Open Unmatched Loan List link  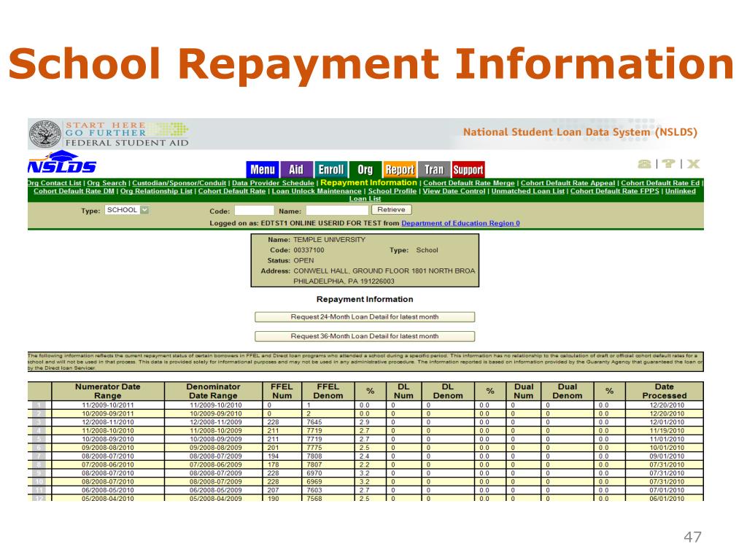(528, 191)
